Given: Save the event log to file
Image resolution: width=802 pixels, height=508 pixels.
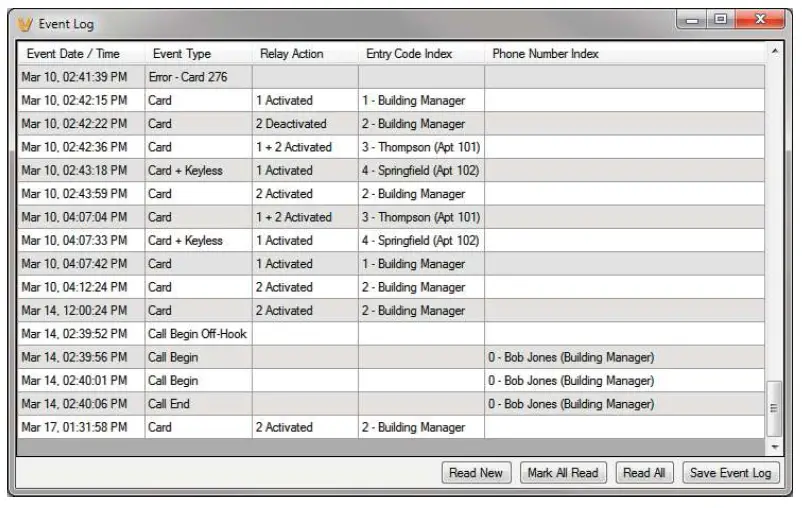Looking at the screenshot, I should pyautogui.click(x=730, y=473).
